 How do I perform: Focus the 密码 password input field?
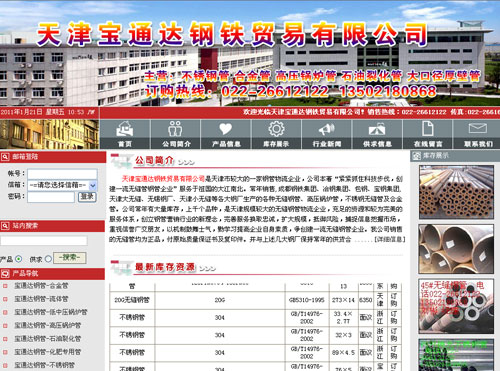(51, 197)
